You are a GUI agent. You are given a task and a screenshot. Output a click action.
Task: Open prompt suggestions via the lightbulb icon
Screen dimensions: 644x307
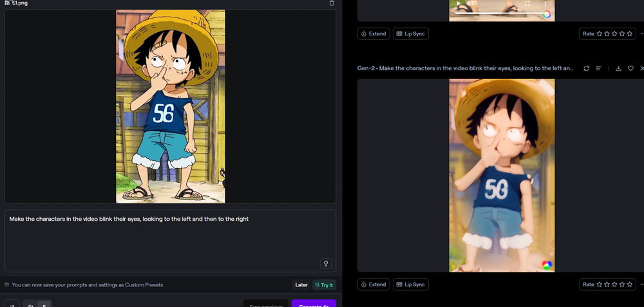coord(326,263)
